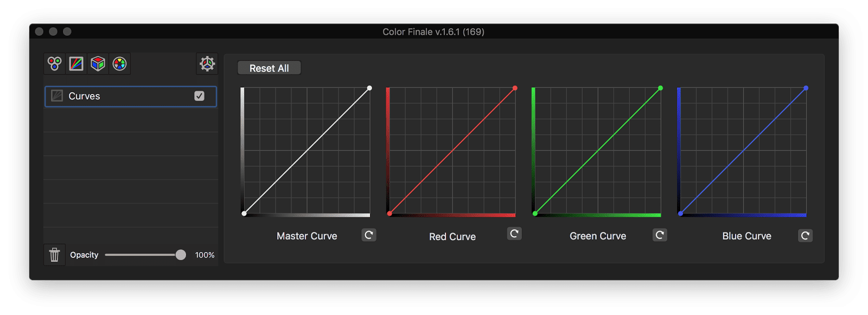Screen dimensions: 868x315
Task: Click the trash delete icon
Action: 54,254
